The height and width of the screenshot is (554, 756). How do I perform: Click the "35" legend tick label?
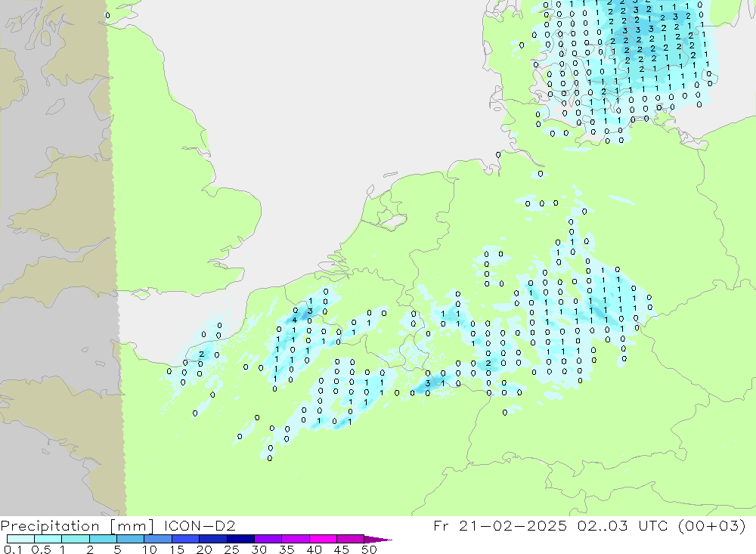287,549
